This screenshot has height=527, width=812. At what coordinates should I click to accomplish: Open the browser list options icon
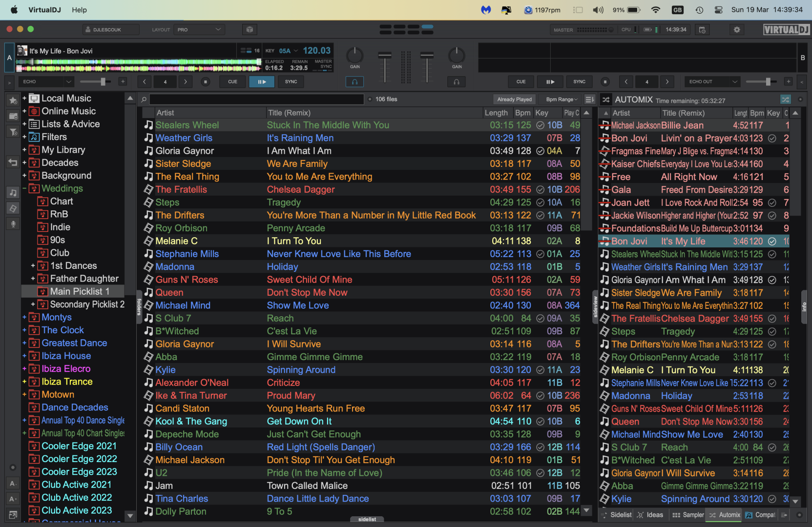589,100
